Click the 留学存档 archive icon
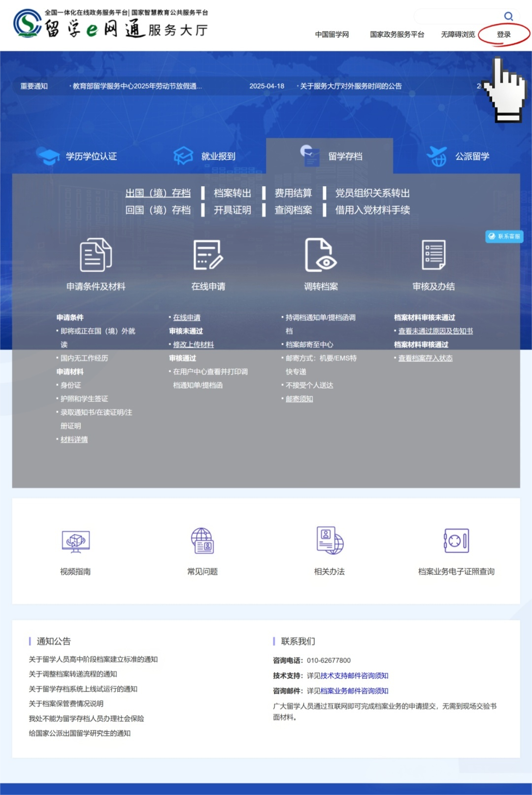The height and width of the screenshot is (795, 532). pos(310,156)
